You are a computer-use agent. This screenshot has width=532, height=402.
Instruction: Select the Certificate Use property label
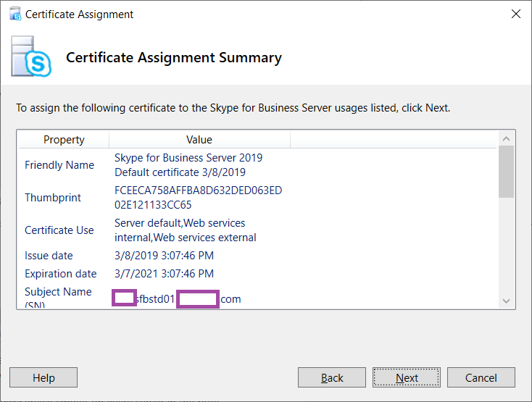(59, 230)
